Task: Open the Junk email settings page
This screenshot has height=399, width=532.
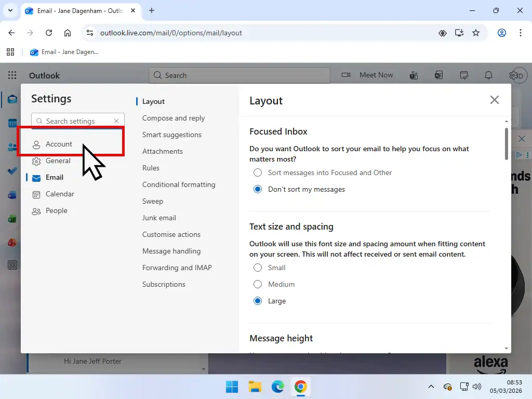Action: [x=159, y=218]
